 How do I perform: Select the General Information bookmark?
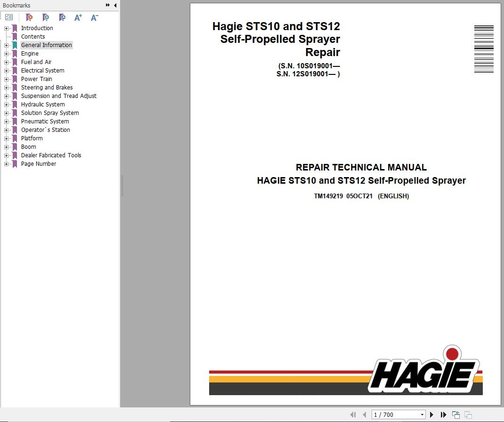pos(47,45)
